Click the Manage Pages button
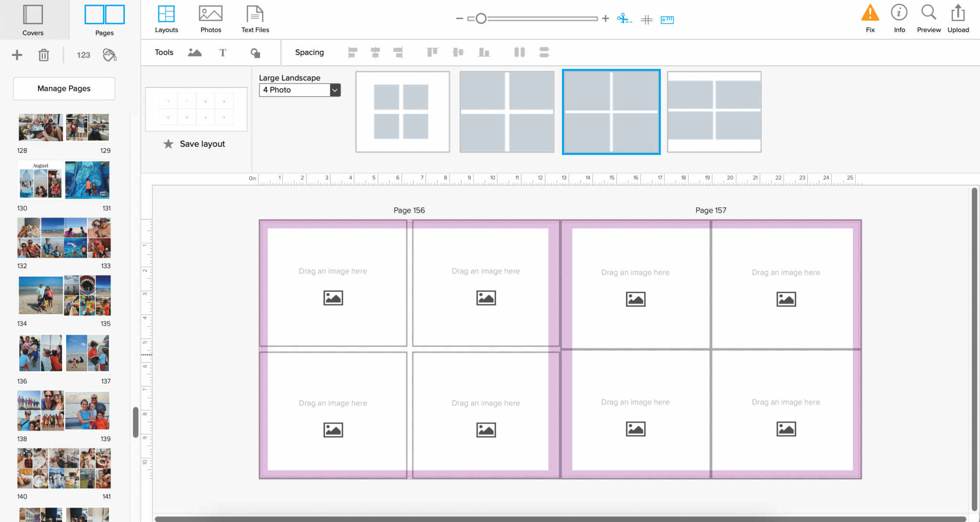Screen dimensions: 980x522 [64, 89]
